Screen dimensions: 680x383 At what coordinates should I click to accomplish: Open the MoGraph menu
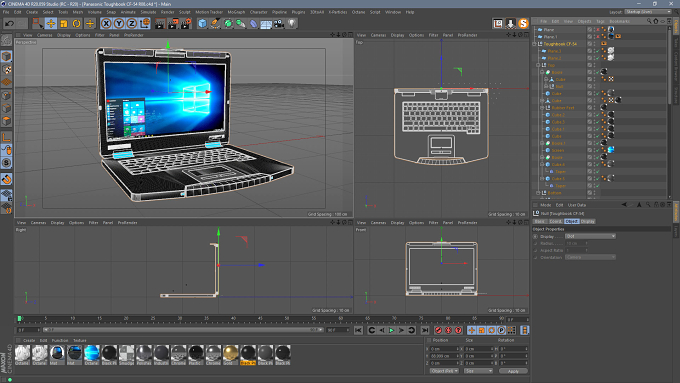point(236,12)
